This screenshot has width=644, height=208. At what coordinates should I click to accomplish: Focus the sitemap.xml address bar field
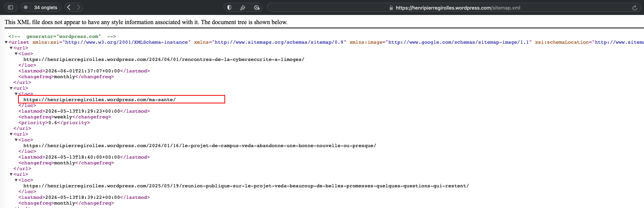[x=455, y=8]
